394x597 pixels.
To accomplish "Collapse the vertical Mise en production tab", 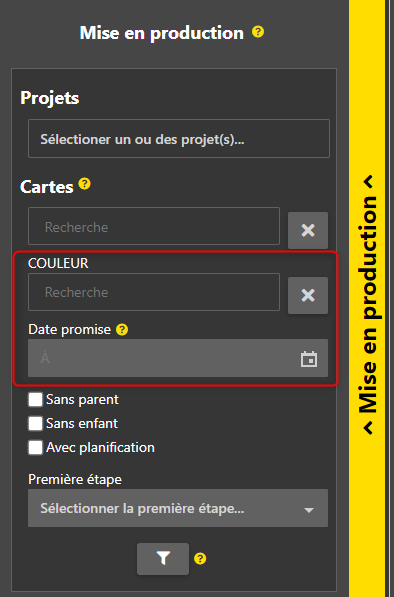I will 368,305.
